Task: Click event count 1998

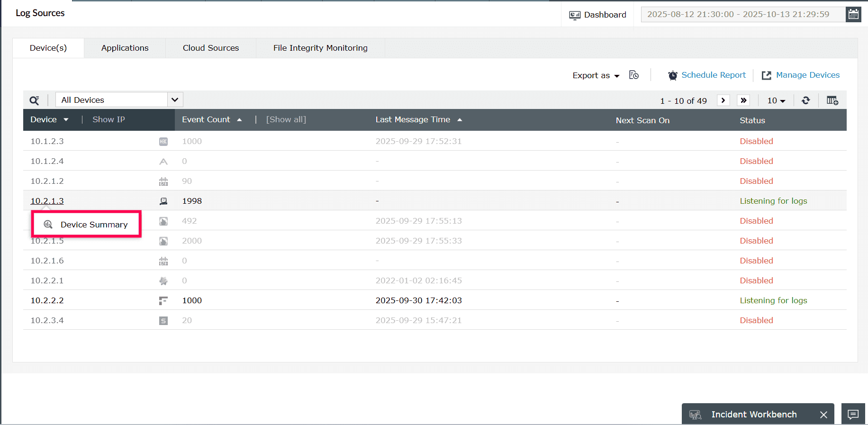Action: click(192, 201)
